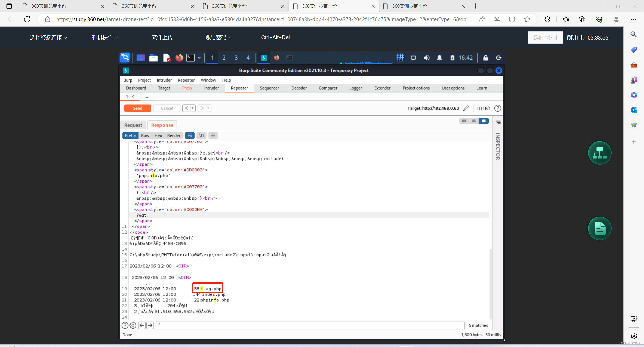
Task: Expand 靶机操作 dropdown
Action: click(105, 37)
